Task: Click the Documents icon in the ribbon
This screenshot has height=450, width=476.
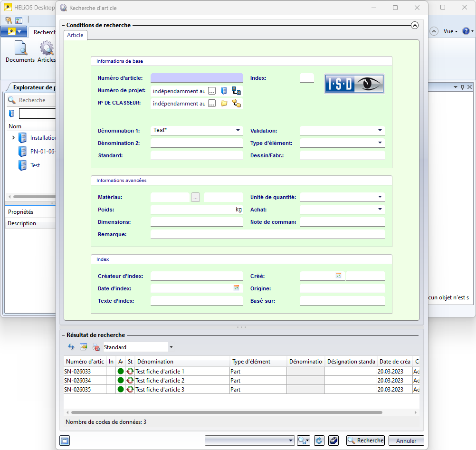Action: 20,51
